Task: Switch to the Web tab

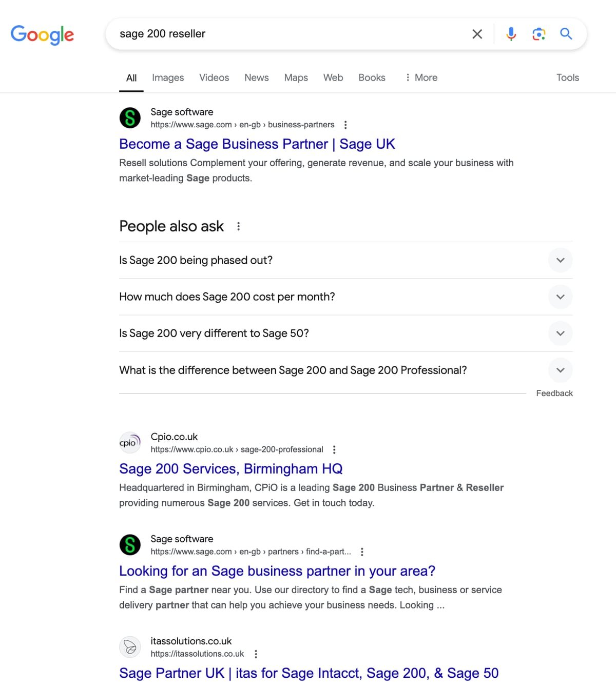Action: 333,77
